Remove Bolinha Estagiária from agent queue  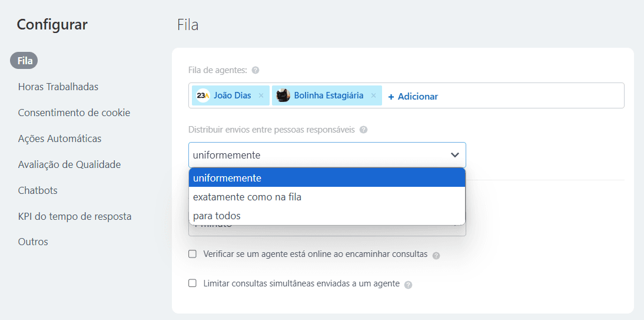[x=373, y=95]
